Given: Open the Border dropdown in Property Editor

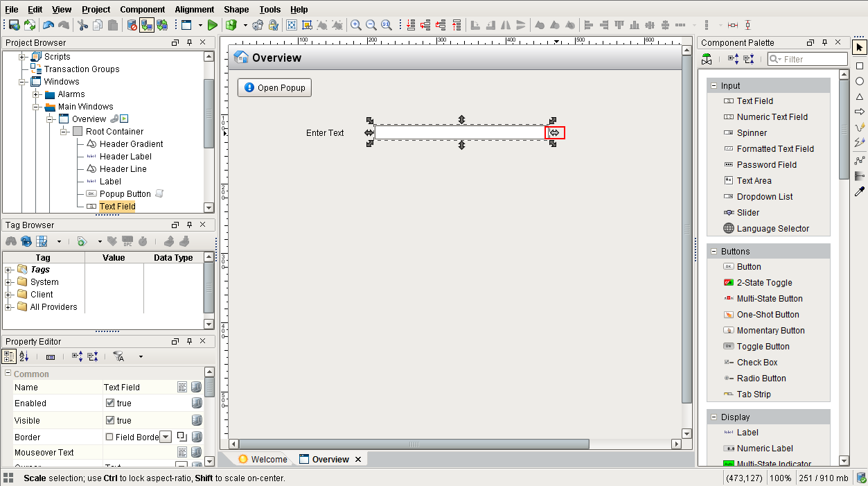Looking at the screenshot, I should [164, 437].
